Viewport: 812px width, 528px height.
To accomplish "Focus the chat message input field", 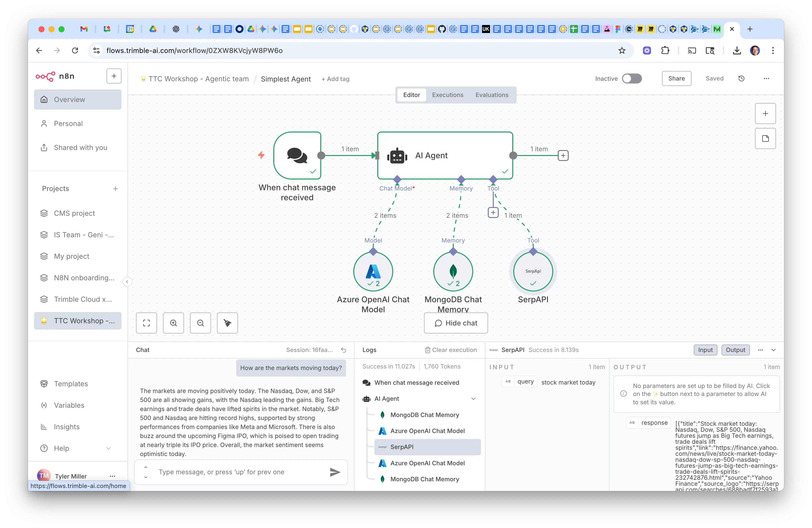I will click(x=241, y=472).
